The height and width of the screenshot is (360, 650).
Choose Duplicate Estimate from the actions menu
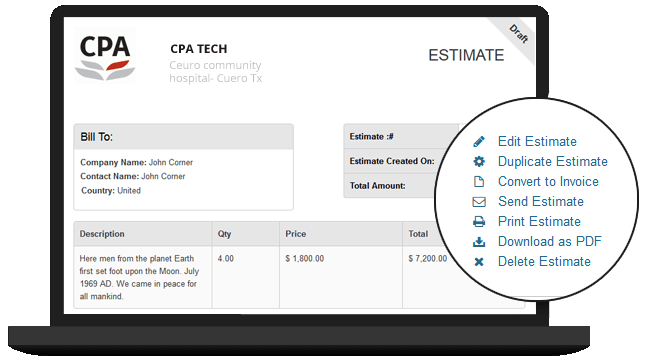coord(553,161)
